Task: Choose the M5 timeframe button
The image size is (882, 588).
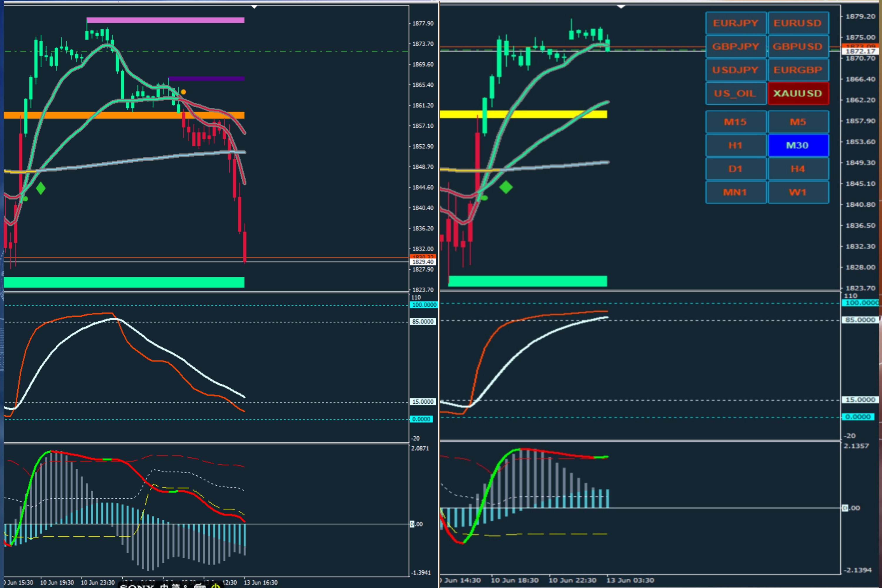Action: 798,122
